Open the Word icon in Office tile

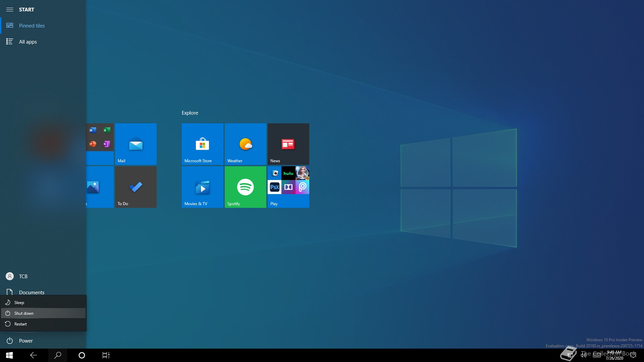pyautogui.click(x=93, y=130)
